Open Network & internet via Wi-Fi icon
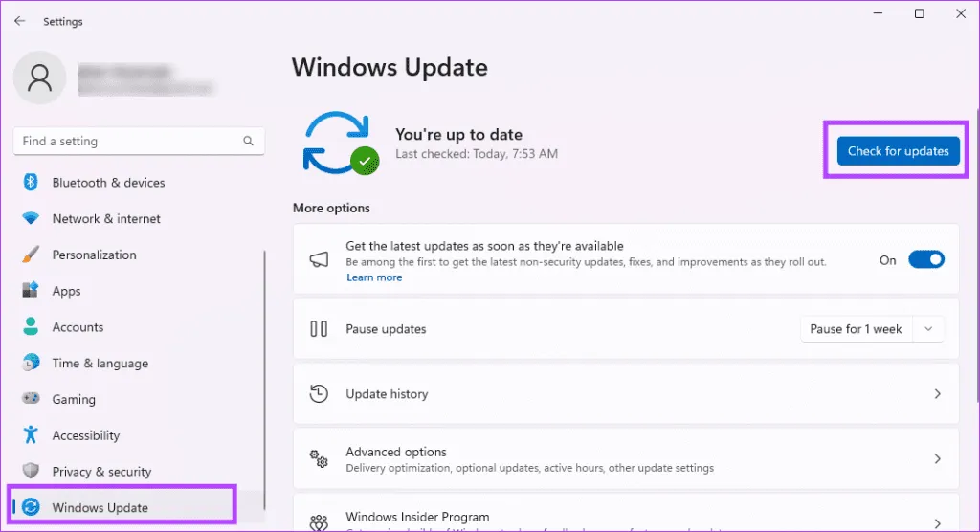 (x=31, y=219)
